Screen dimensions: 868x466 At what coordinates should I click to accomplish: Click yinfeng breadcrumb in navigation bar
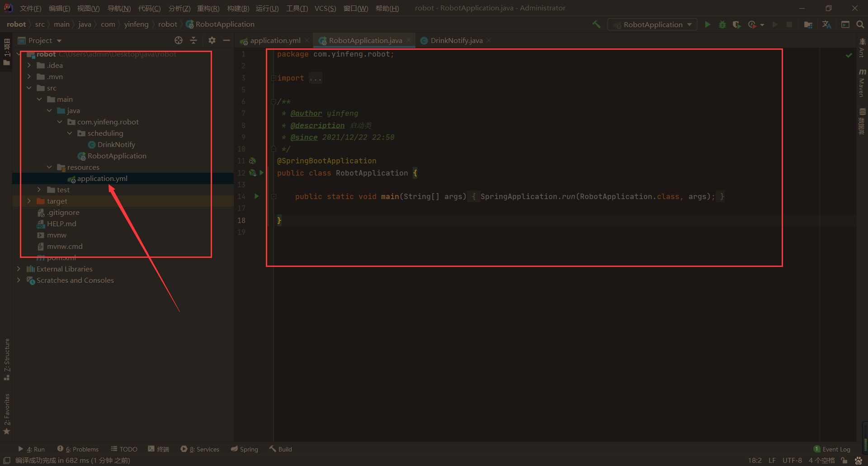[x=136, y=24]
